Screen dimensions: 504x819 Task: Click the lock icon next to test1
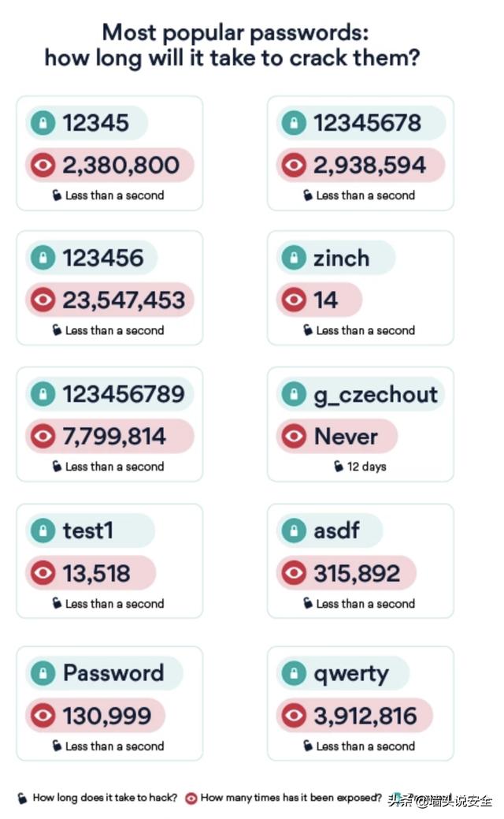pos(43,530)
